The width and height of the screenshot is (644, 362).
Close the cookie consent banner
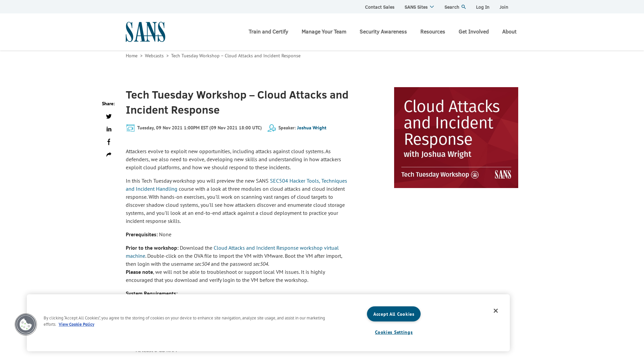click(496, 311)
